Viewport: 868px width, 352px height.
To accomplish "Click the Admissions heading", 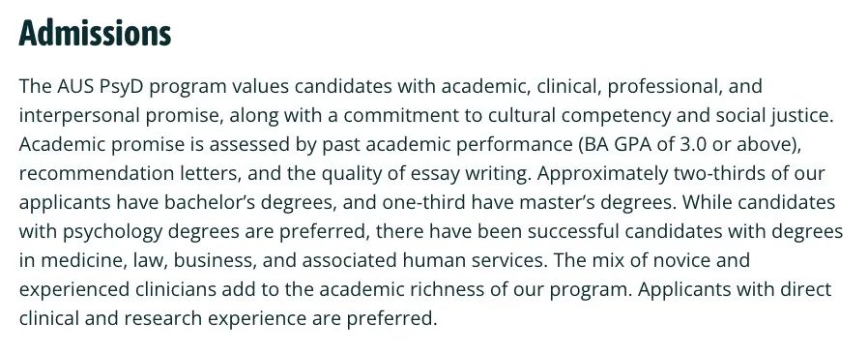I will coord(95,33).
